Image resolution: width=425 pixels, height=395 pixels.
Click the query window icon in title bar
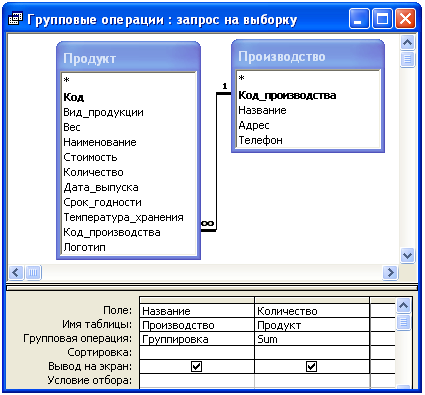click(x=15, y=19)
